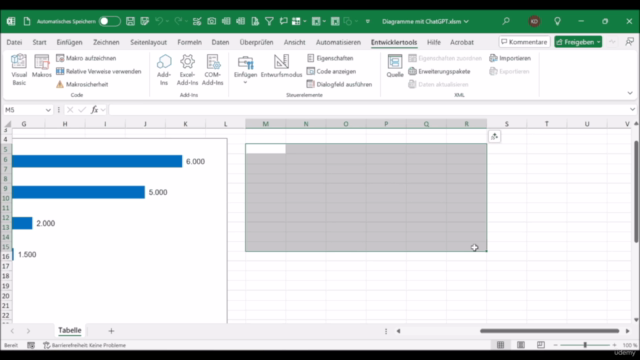Open the file name dropdown Diagramme mit ChatGPT.xlsm
The image size is (640, 360).
click(x=425, y=21)
